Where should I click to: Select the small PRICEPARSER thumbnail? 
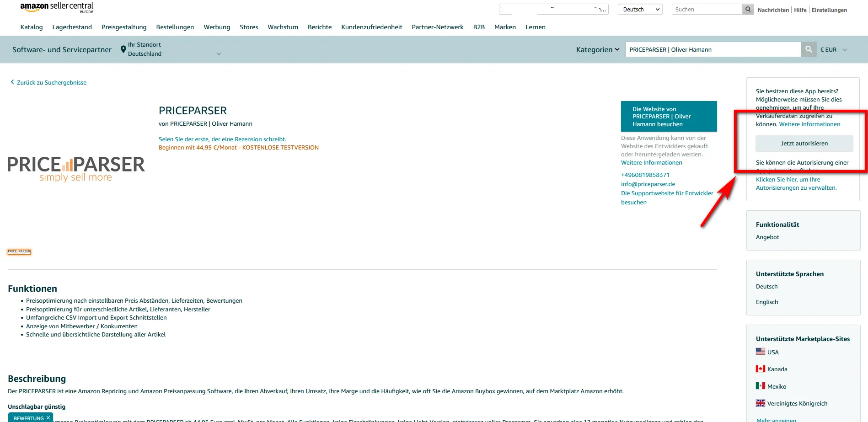click(x=19, y=251)
